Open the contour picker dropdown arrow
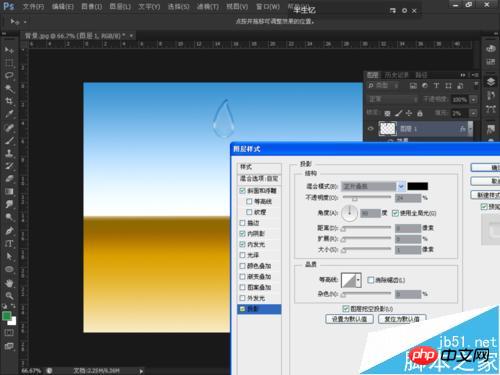Image resolution: width=500 pixels, height=375 pixels. point(358,280)
